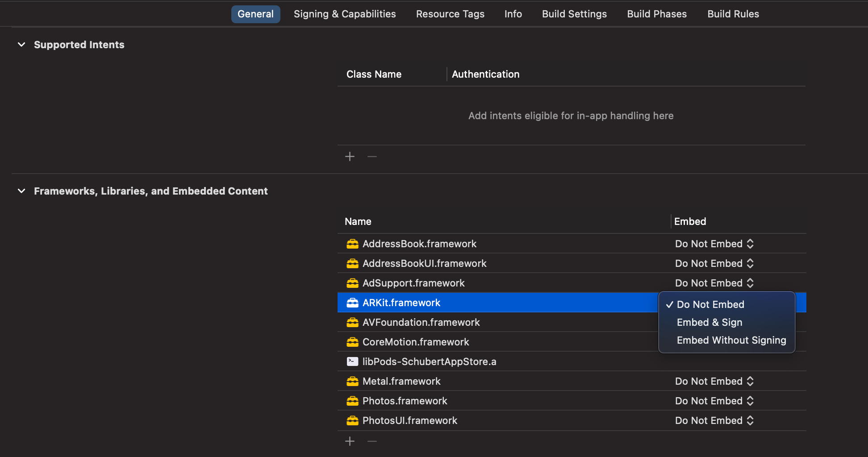Choose Do Not Embed in popup menu
868x457 pixels.
pyautogui.click(x=727, y=304)
